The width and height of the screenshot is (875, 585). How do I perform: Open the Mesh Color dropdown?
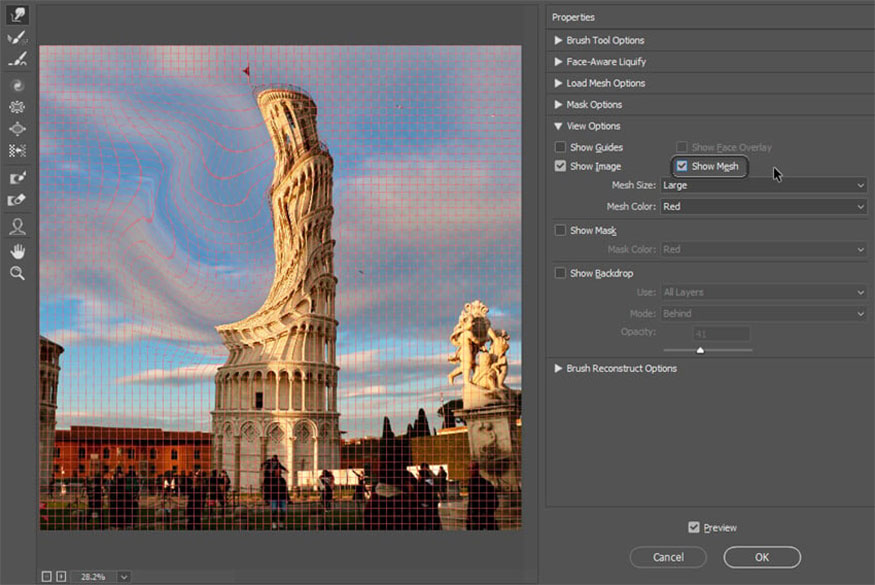pos(763,207)
